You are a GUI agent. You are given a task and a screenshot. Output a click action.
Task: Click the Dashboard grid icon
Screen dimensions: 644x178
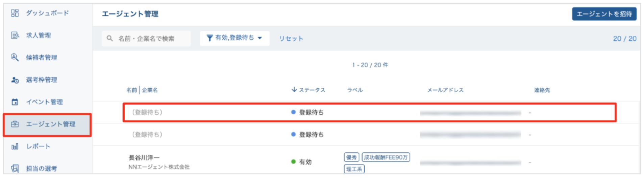point(15,13)
